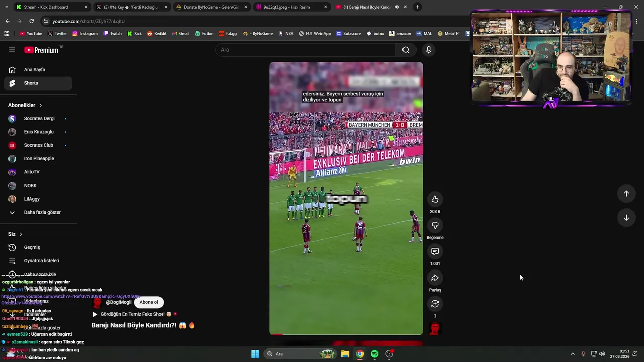
Task: Open the ByNoGame bookmark
Action: [x=257, y=33]
